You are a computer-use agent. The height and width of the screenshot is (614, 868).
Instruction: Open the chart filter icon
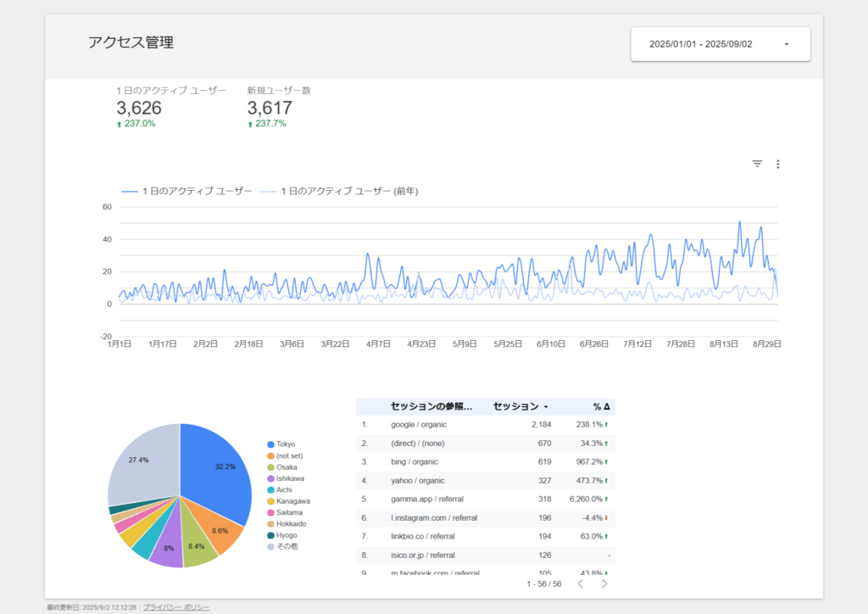point(757,164)
